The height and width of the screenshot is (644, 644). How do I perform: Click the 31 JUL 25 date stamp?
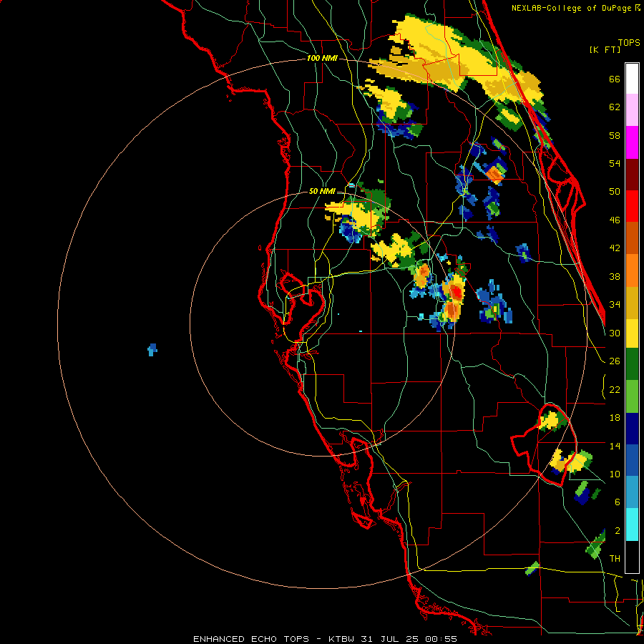point(391,639)
